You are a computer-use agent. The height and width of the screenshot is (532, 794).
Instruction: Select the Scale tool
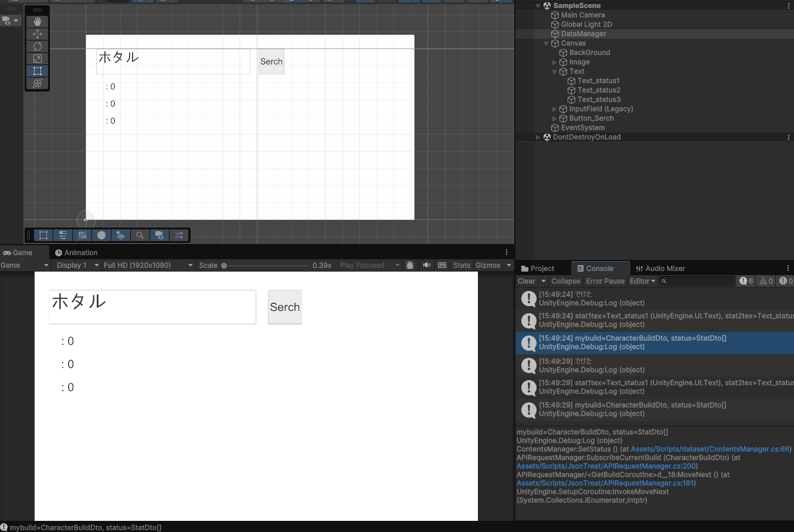pos(38,59)
